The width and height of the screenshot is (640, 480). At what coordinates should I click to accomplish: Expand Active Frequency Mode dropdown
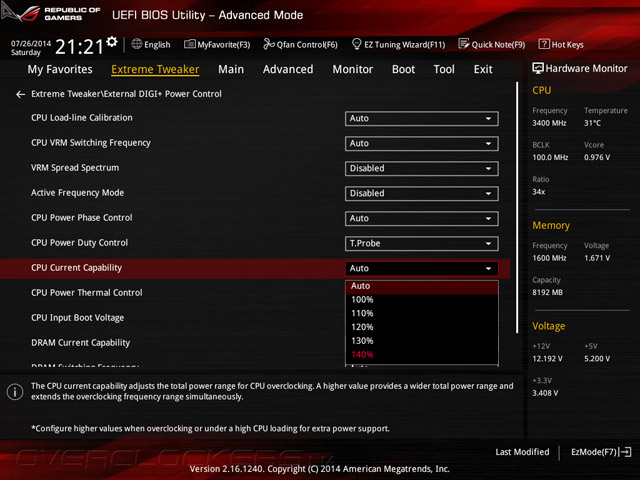421,193
